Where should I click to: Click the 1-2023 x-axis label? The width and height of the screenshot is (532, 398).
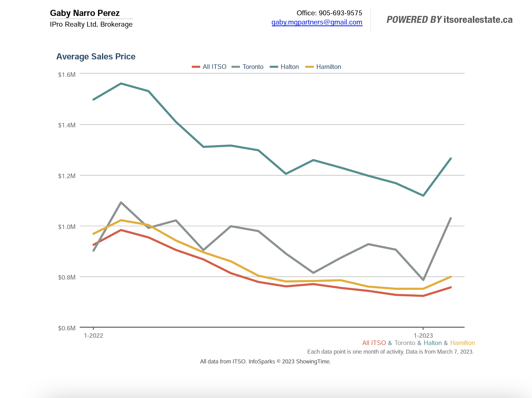click(x=423, y=336)
